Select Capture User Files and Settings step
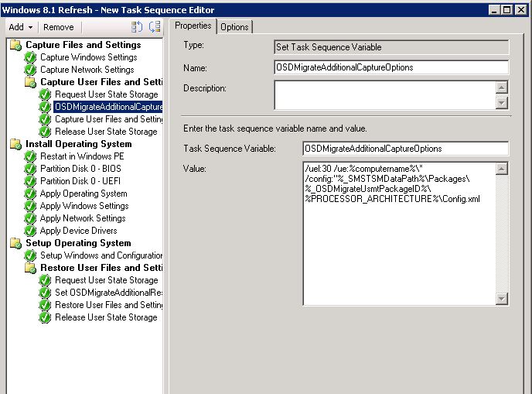 (x=108, y=119)
